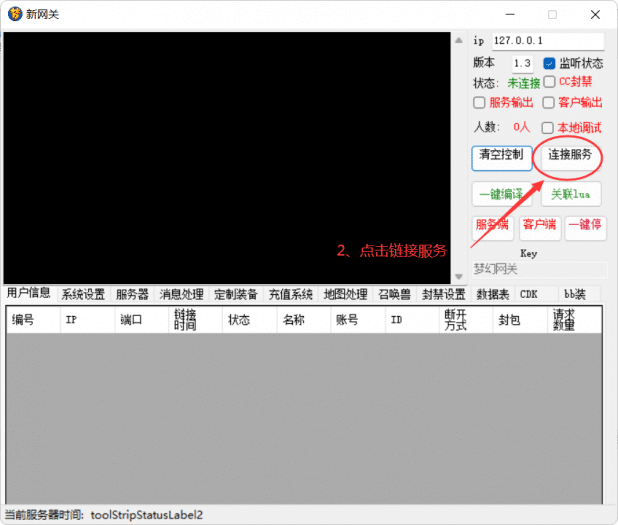Click the 关联lua button

(571, 194)
